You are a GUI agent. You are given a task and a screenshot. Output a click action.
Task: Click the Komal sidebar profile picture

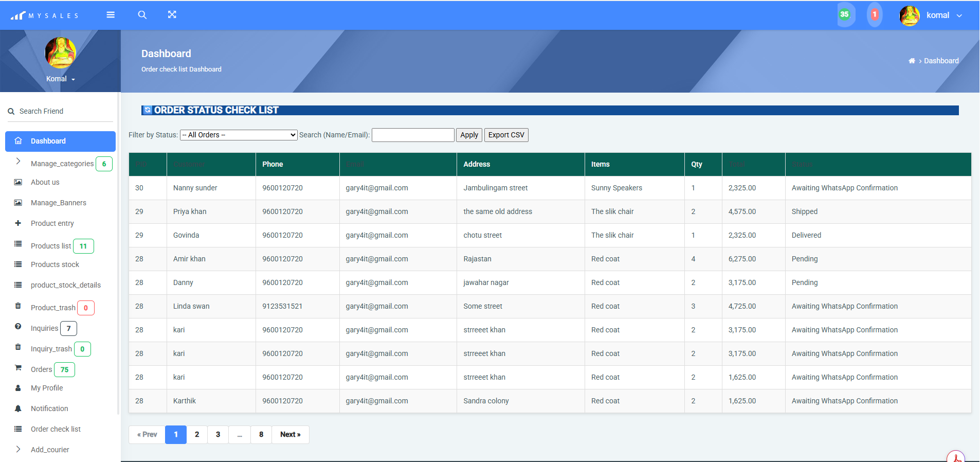pyautogui.click(x=61, y=52)
